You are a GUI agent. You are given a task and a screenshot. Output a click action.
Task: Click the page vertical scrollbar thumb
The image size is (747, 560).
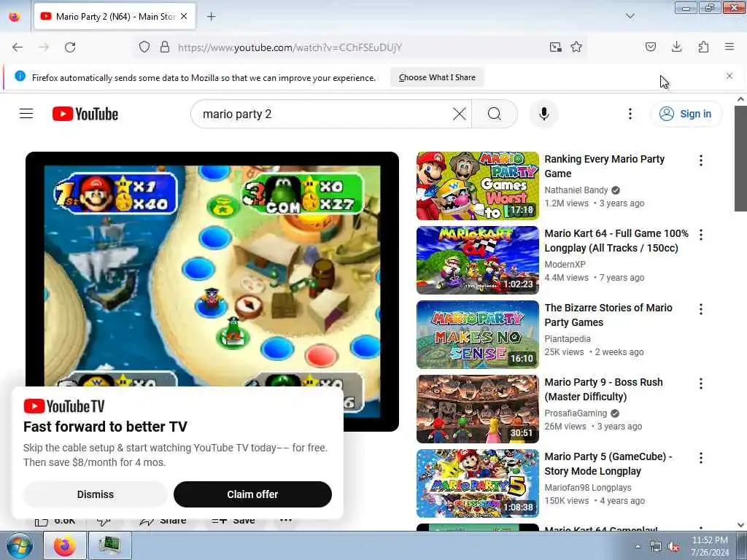740,158
